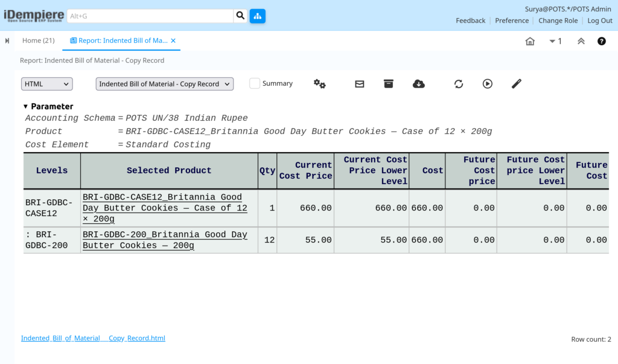Viewport: 618px width, 364px height.
Task: Focus the Alt+G global search field
Action: 150,16
